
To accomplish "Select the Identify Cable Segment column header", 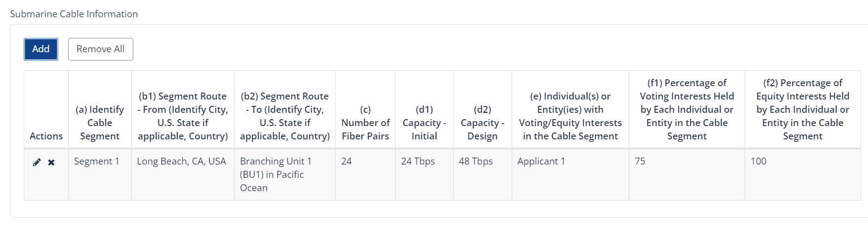I will pos(100,123).
